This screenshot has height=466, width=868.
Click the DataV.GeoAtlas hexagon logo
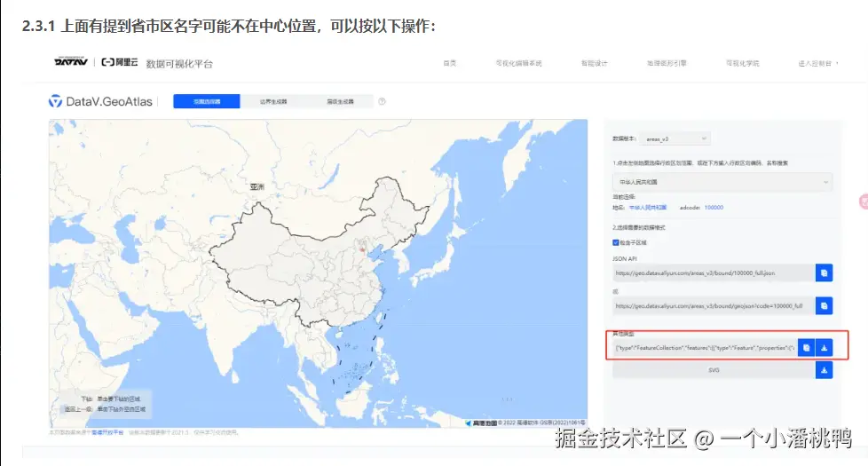[x=55, y=101]
